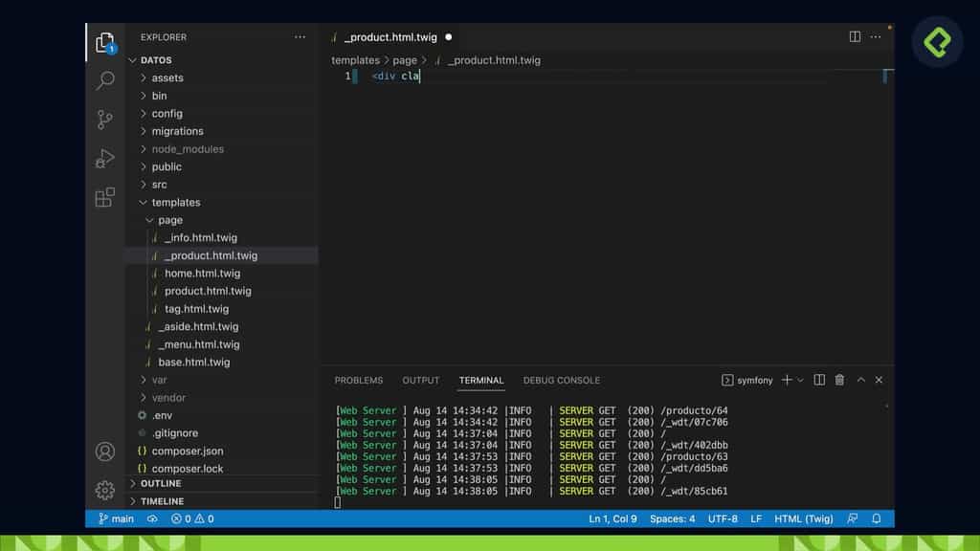Open editor more actions menu
This screenshot has width=980, height=551.
pyautogui.click(x=876, y=37)
